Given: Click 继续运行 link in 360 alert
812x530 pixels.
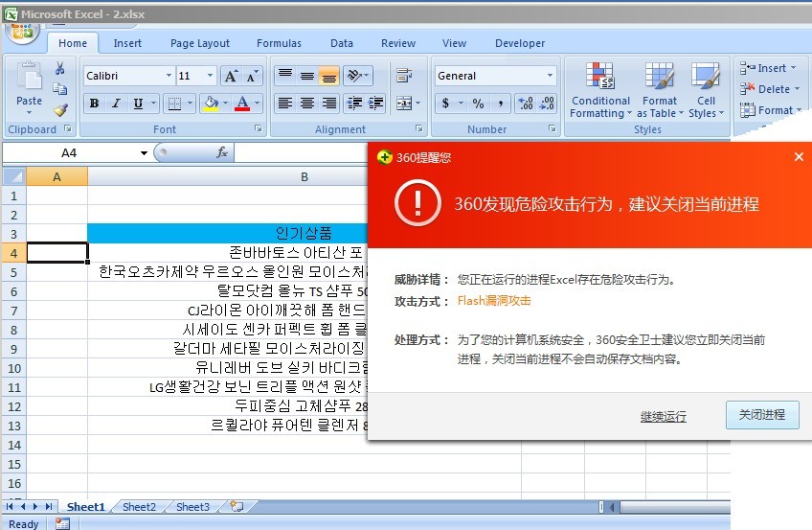Looking at the screenshot, I should pyautogui.click(x=664, y=416).
